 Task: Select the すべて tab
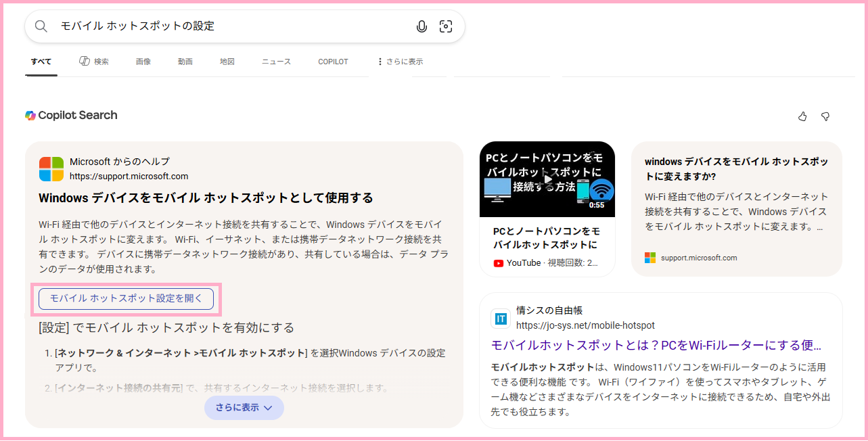[41, 62]
